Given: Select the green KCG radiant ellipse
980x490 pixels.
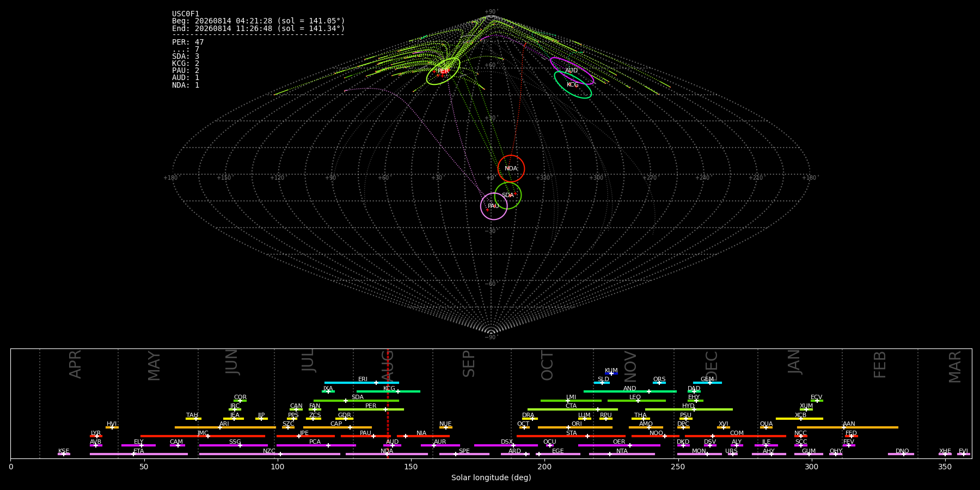Looking at the screenshot, I should point(573,84).
